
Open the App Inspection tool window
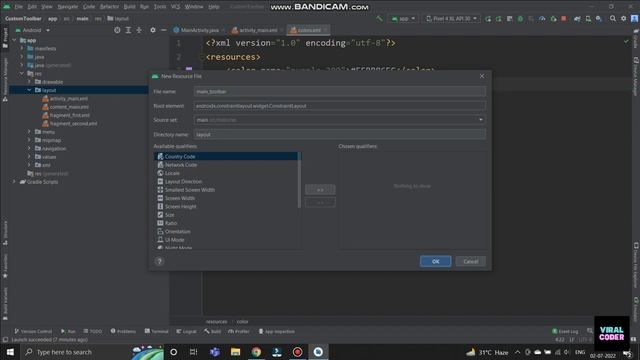(277, 331)
